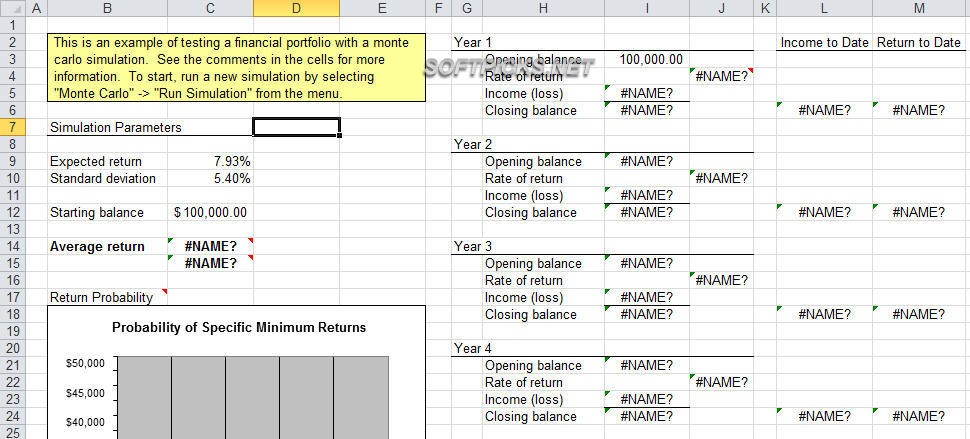Viewport: 970px width, 439px height.
Task: Click the Income to Date column heading
Action: [825, 43]
